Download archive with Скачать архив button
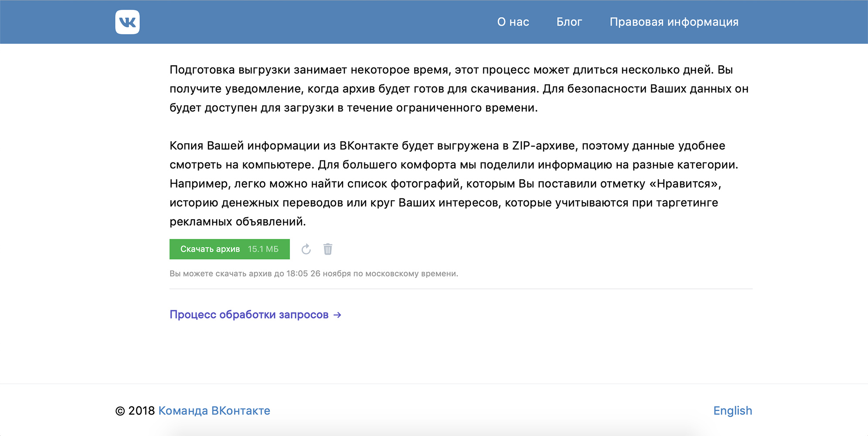Image resolution: width=868 pixels, height=436 pixels. point(229,249)
